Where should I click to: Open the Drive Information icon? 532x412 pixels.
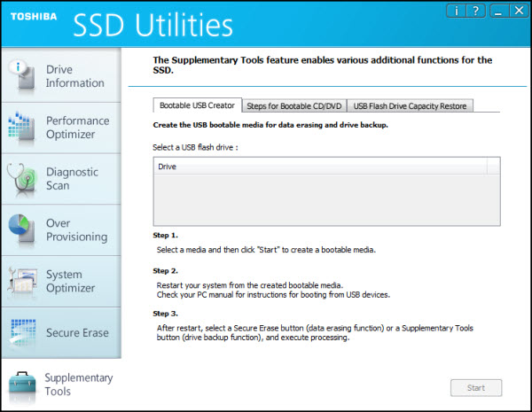click(x=21, y=75)
